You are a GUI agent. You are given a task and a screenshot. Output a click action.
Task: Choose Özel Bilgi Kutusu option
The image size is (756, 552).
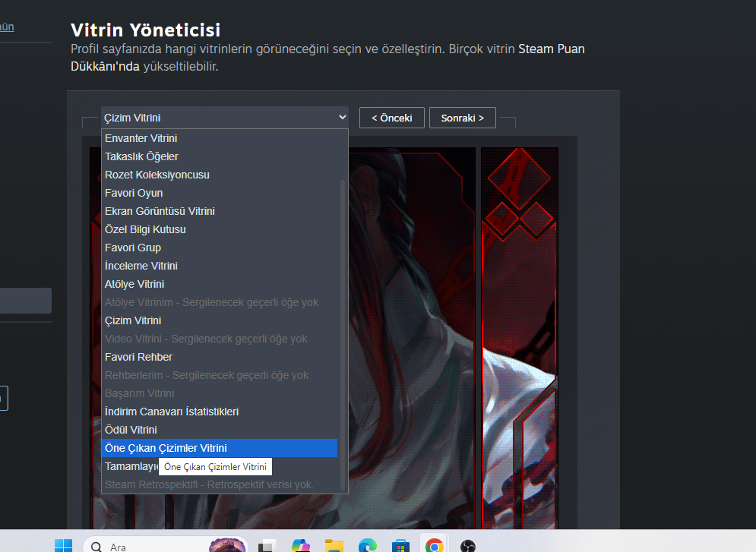[x=220, y=230]
